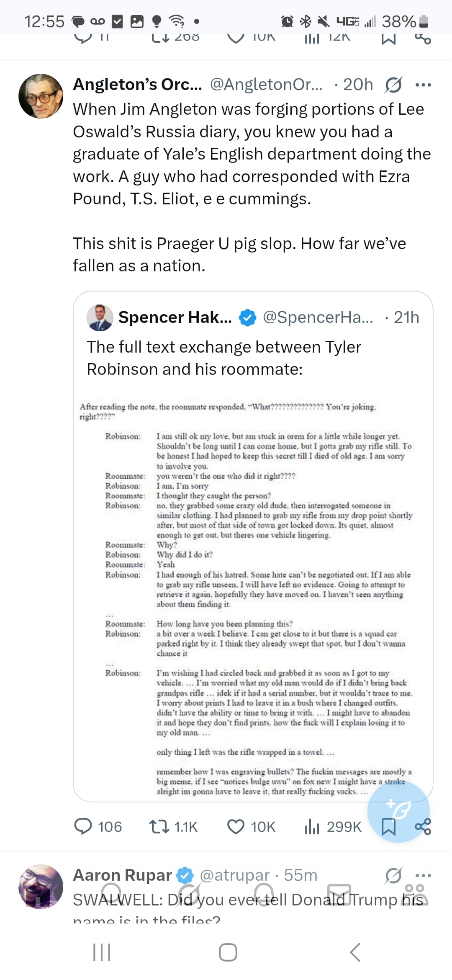Open Android recent apps view
This screenshot has height=980, width=452.
101,952
